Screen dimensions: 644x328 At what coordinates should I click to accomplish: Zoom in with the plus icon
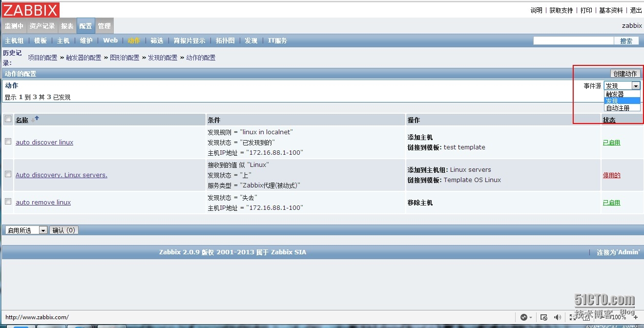pos(636,317)
